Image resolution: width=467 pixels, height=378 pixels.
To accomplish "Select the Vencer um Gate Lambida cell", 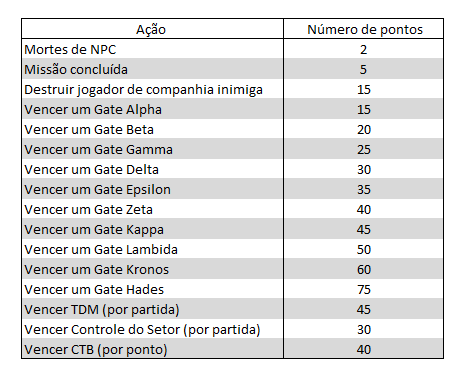I will click(152, 249).
